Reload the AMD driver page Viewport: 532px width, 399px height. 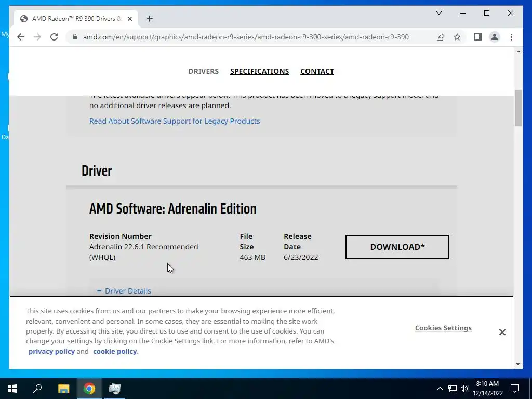(54, 37)
